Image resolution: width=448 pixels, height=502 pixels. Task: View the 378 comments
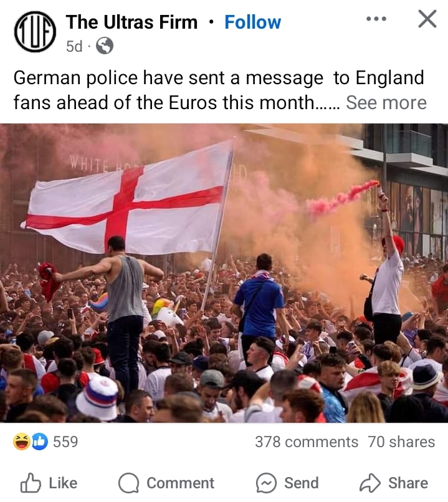(x=307, y=442)
